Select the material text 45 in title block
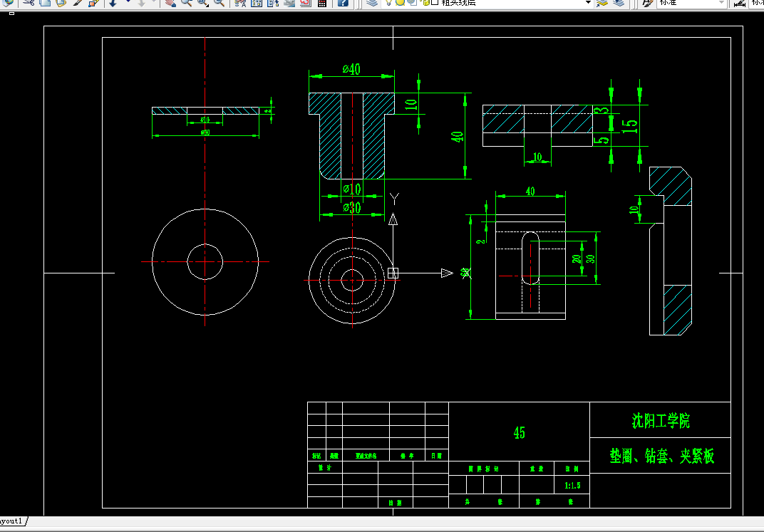Viewport: 764px width, 532px height. click(x=519, y=433)
